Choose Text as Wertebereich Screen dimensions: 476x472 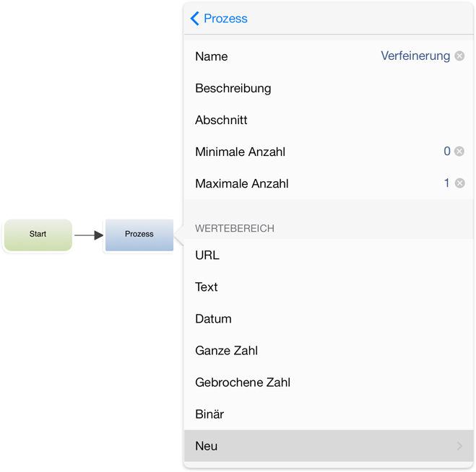pos(329,287)
